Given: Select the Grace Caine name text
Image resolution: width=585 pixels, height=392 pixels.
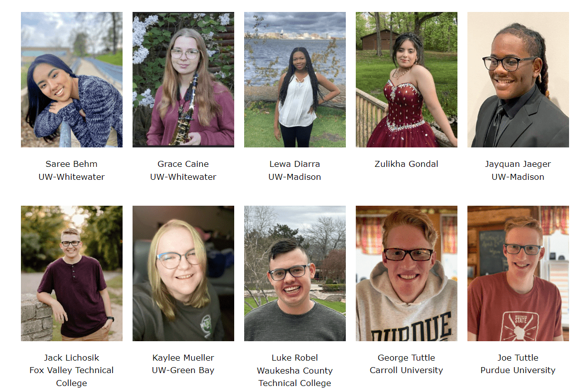Looking at the screenshot, I should 183,164.
